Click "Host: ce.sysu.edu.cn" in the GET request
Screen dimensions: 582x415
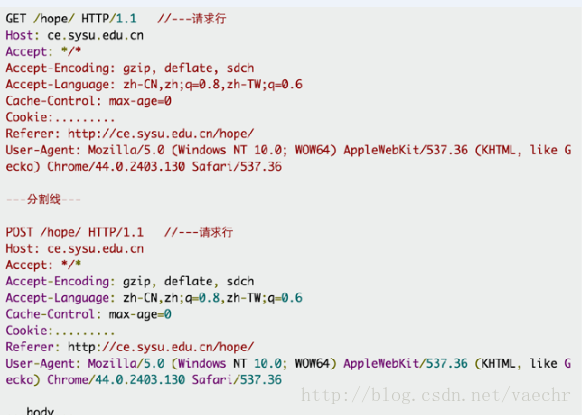tap(74, 36)
